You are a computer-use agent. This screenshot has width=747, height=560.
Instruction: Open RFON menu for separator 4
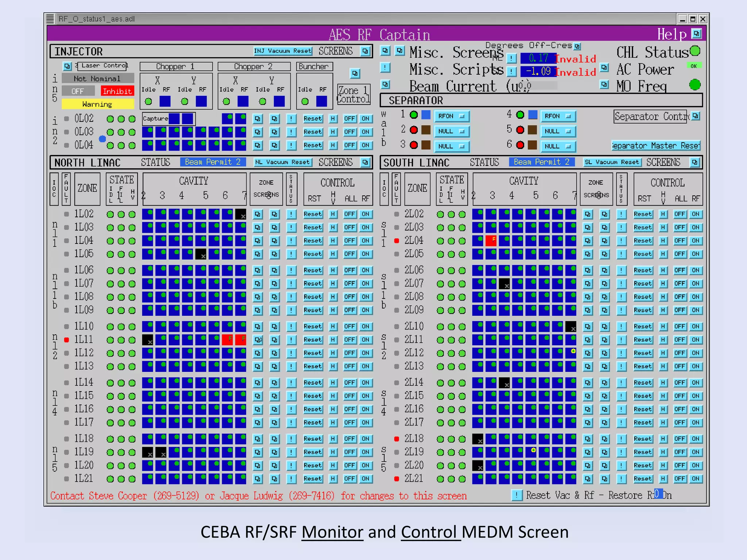tap(558, 116)
